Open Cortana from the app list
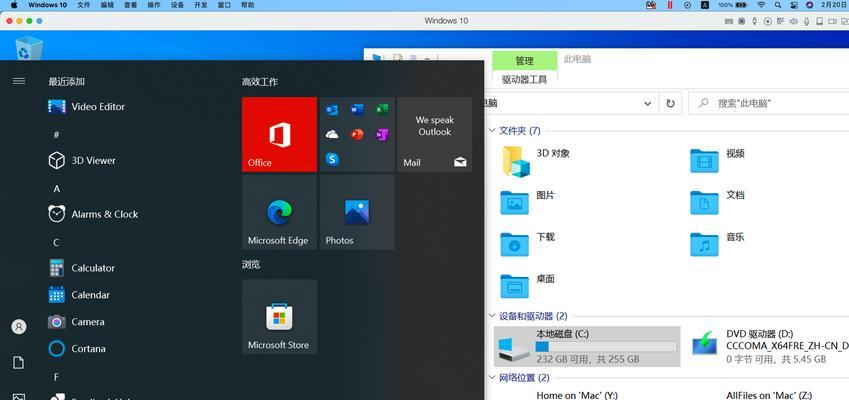Viewport: 849px width, 400px height. point(77,349)
